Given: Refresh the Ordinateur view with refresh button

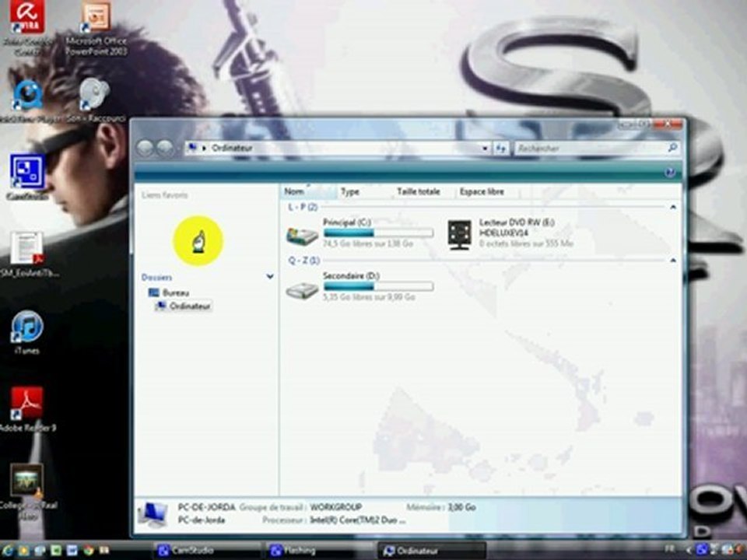Looking at the screenshot, I should (x=500, y=149).
